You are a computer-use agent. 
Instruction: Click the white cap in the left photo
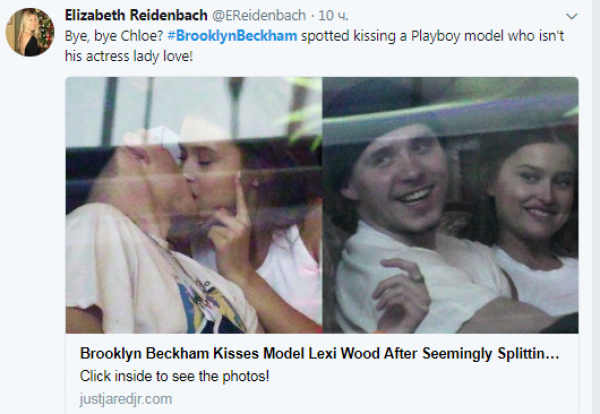coord(154,142)
